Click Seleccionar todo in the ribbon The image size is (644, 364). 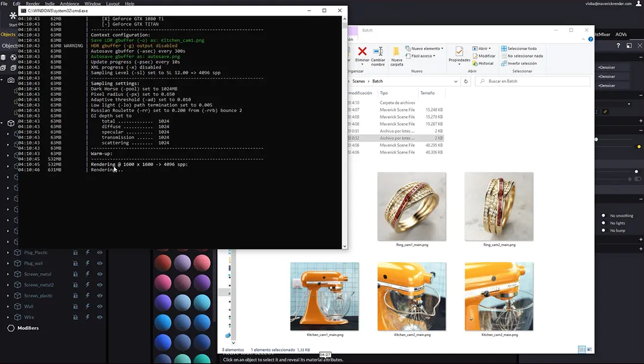[522, 48]
